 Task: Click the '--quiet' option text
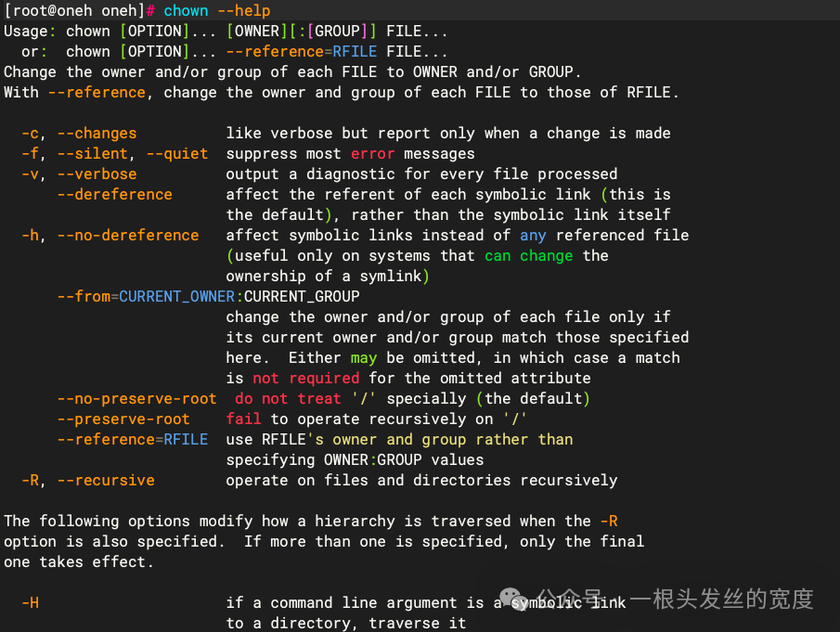point(176,154)
